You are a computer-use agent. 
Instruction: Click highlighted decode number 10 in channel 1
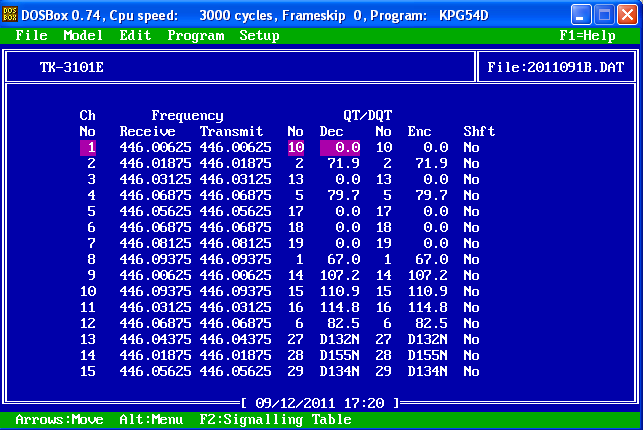(x=296, y=148)
